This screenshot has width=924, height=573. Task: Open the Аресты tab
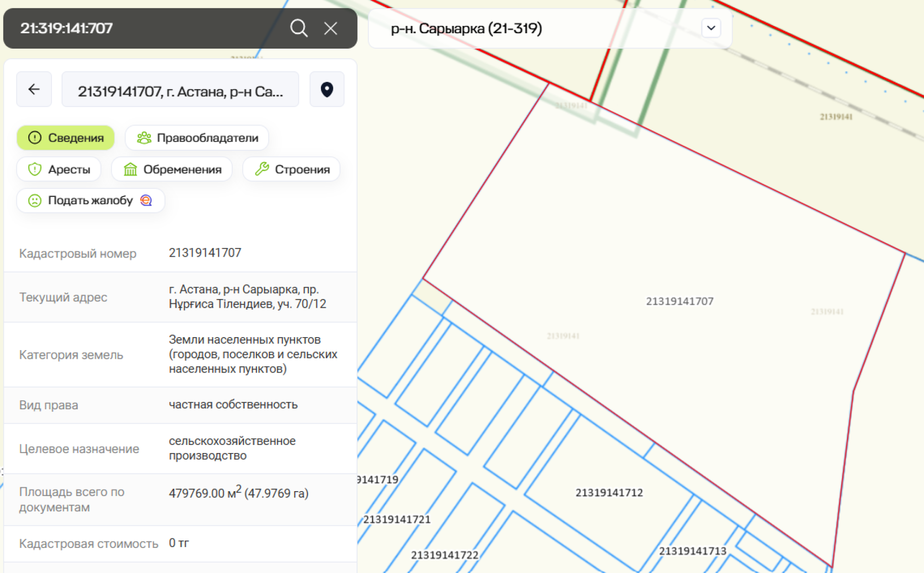click(59, 169)
